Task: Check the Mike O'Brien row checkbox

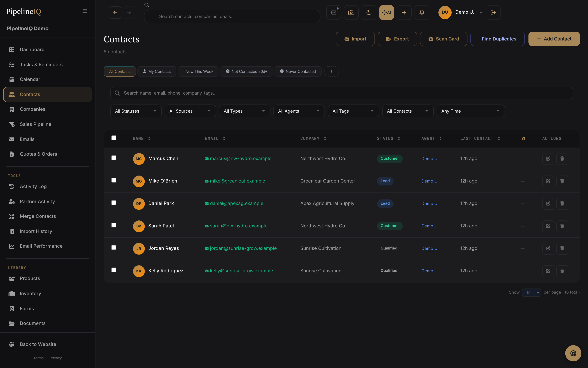Action: (114, 180)
